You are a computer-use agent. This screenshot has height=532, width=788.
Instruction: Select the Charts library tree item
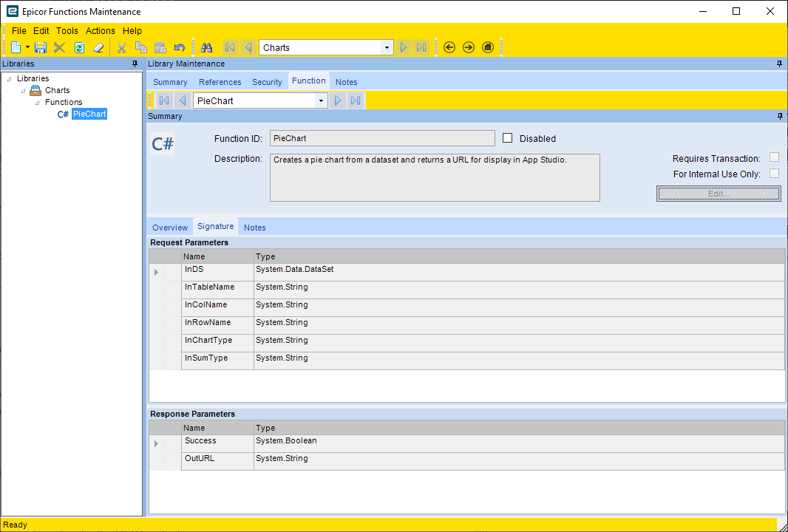[x=58, y=90]
